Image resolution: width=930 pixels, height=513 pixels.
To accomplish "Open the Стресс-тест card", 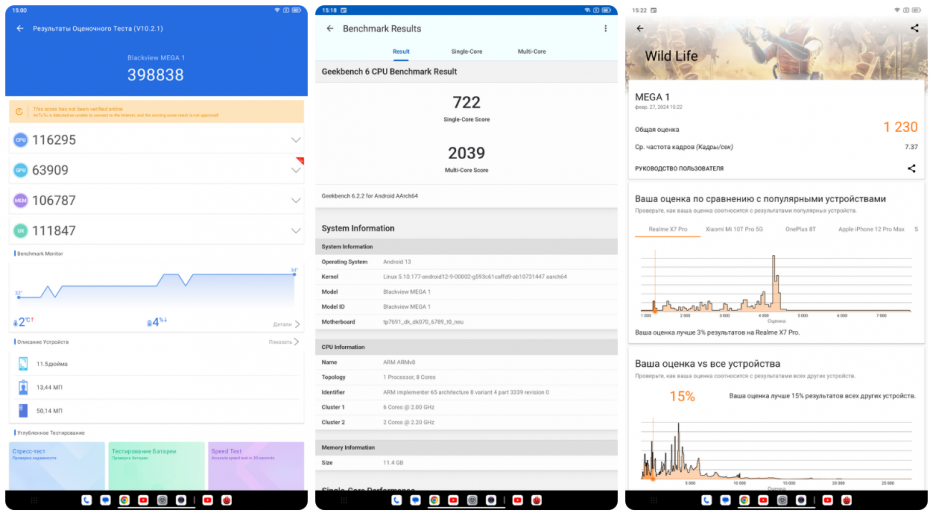I will click(x=57, y=466).
